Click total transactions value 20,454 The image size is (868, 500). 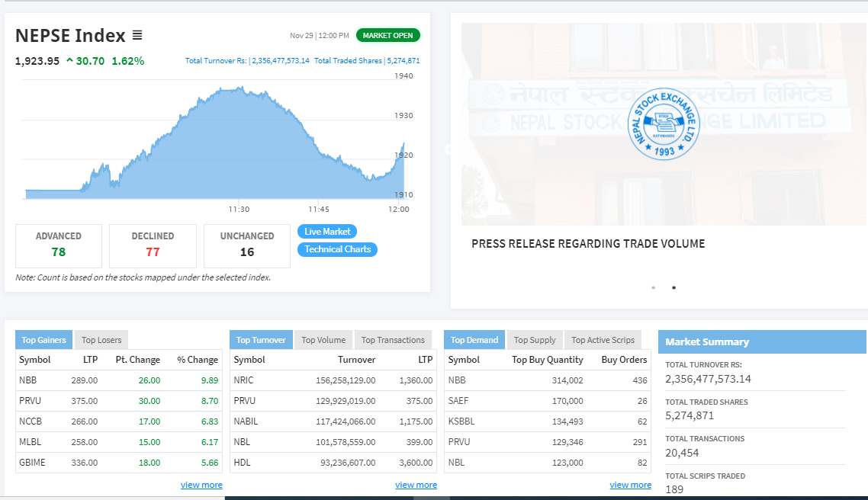click(682, 453)
